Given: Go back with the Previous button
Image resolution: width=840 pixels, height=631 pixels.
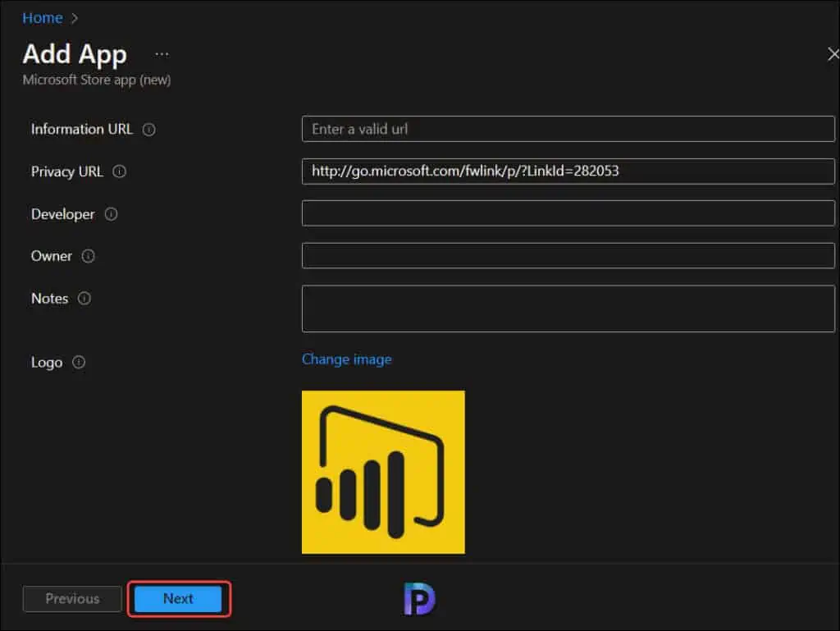Looking at the screenshot, I should [x=72, y=599].
